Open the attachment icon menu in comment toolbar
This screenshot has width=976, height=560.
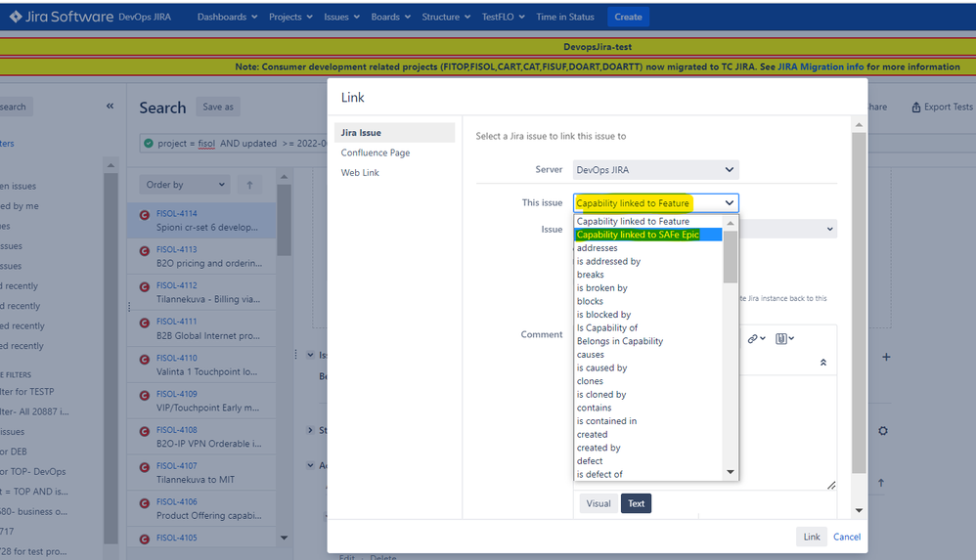(784, 338)
